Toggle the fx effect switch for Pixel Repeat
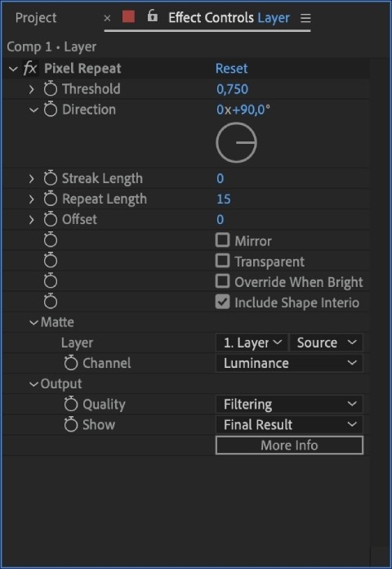The image size is (392, 569). (x=30, y=68)
